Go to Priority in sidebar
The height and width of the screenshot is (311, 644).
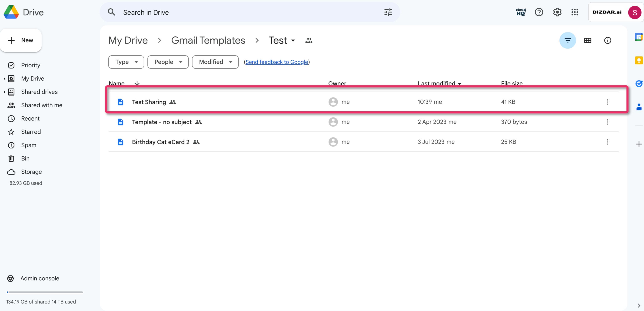click(30, 65)
